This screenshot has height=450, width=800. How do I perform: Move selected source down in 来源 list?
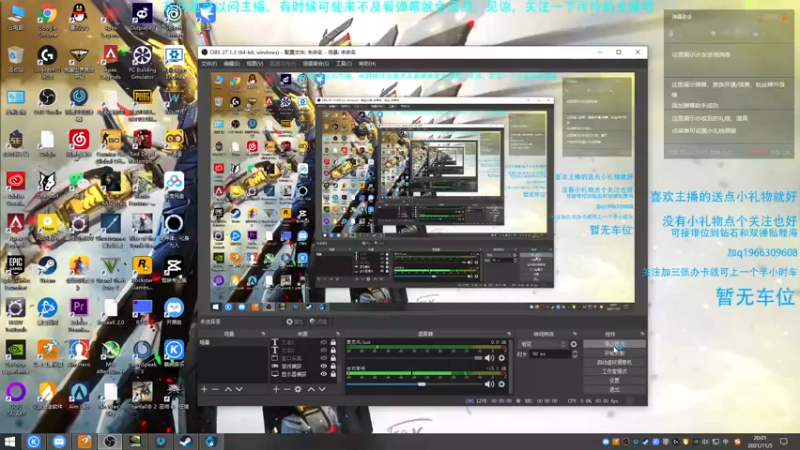pyautogui.click(x=322, y=389)
